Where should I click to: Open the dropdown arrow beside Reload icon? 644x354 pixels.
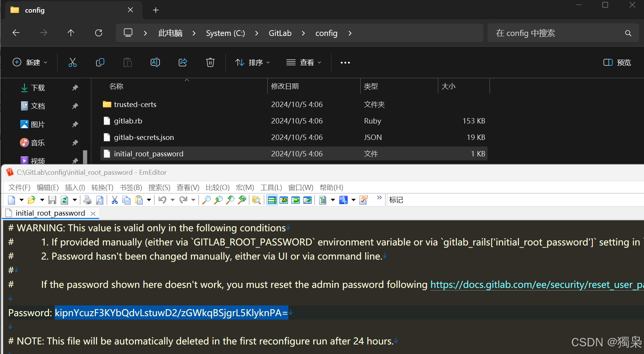(x=75, y=200)
